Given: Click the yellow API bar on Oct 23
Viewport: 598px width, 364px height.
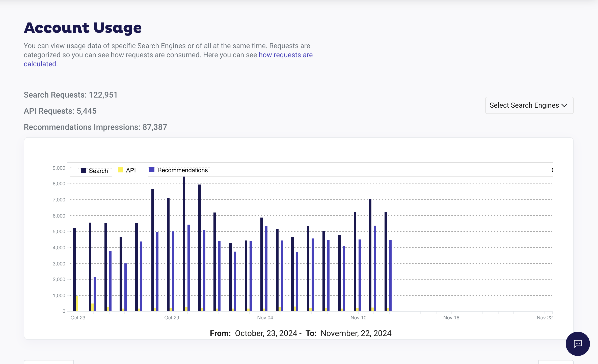Looking at the screenshot, I should (77, 303).
